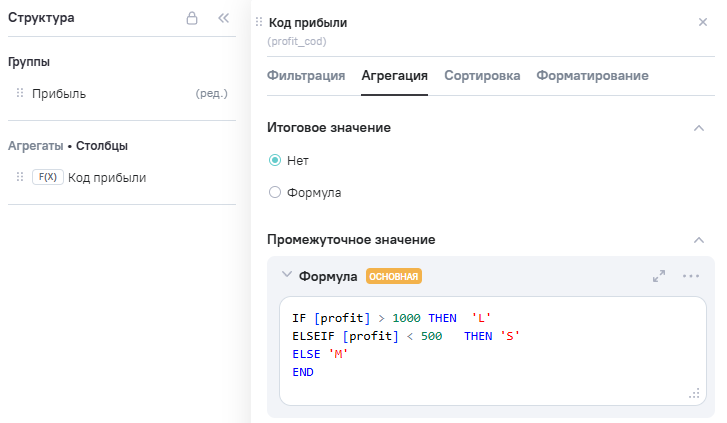Expand formula editor to full screen
This screenshot has width=727, height=423.
click(659, 276)
